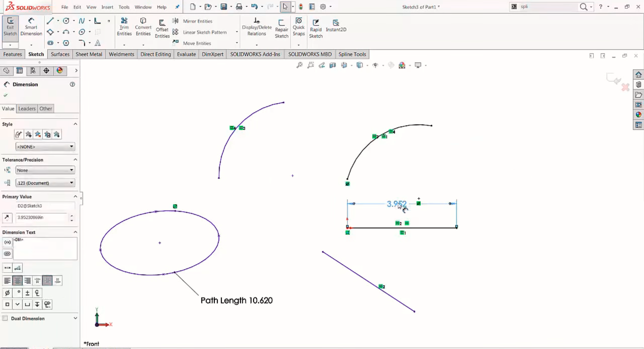
Task: Click the green checkmark to accept dimension
Action: 5,95
